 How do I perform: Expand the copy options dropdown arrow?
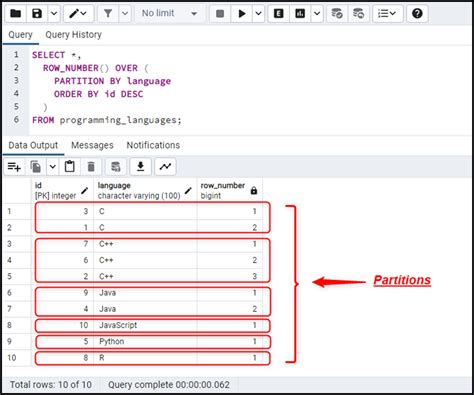pyautogui.click(x=53, y=166)
